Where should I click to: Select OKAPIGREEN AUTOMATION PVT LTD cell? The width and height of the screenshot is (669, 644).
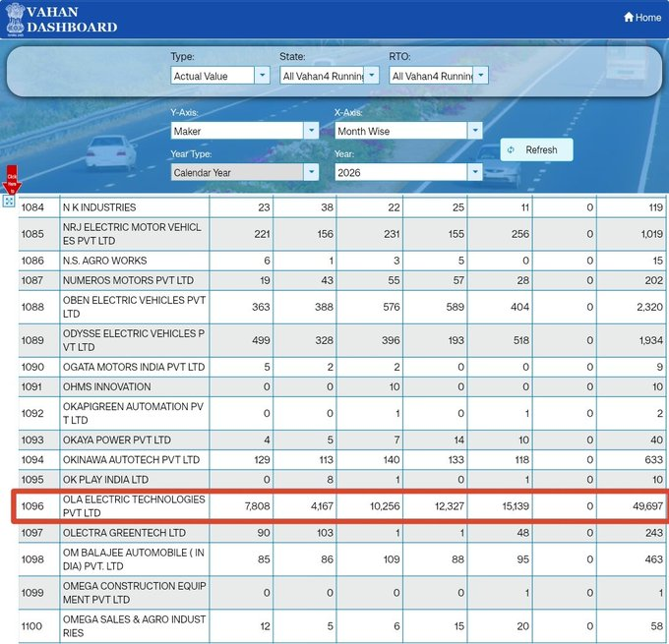[x=135, y=413]
